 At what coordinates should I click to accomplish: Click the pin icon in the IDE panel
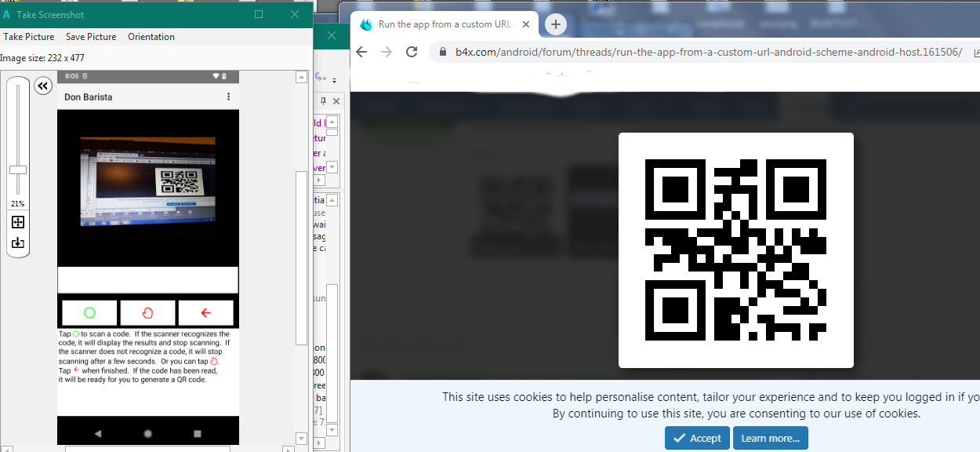323,101
